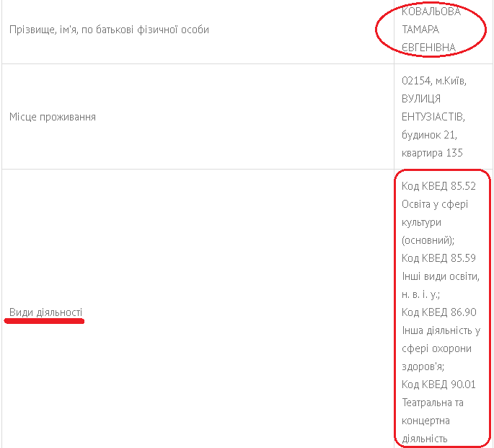
Task: Click the patronymic ЄВГЕНІВНА
Action: (429, 48)
